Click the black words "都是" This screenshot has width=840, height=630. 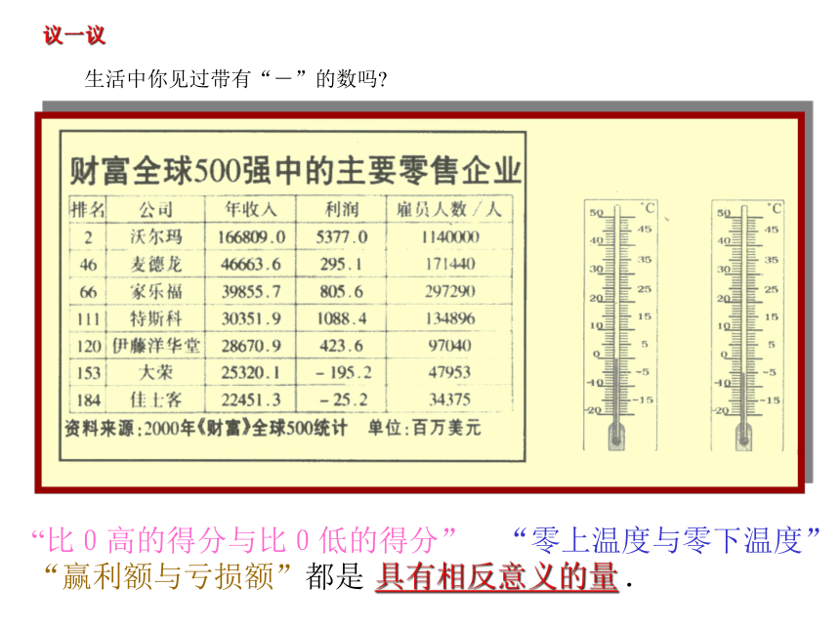(335, 577)
